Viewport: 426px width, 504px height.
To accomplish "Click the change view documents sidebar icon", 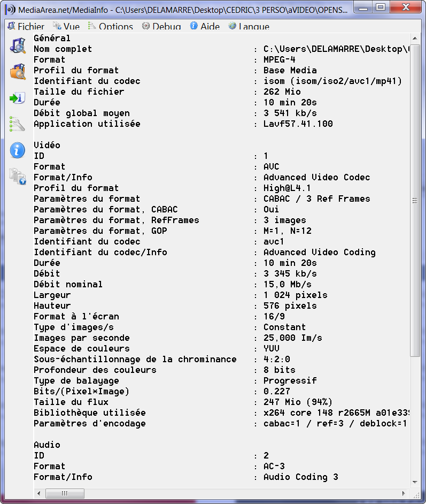I will pos(18,177).
